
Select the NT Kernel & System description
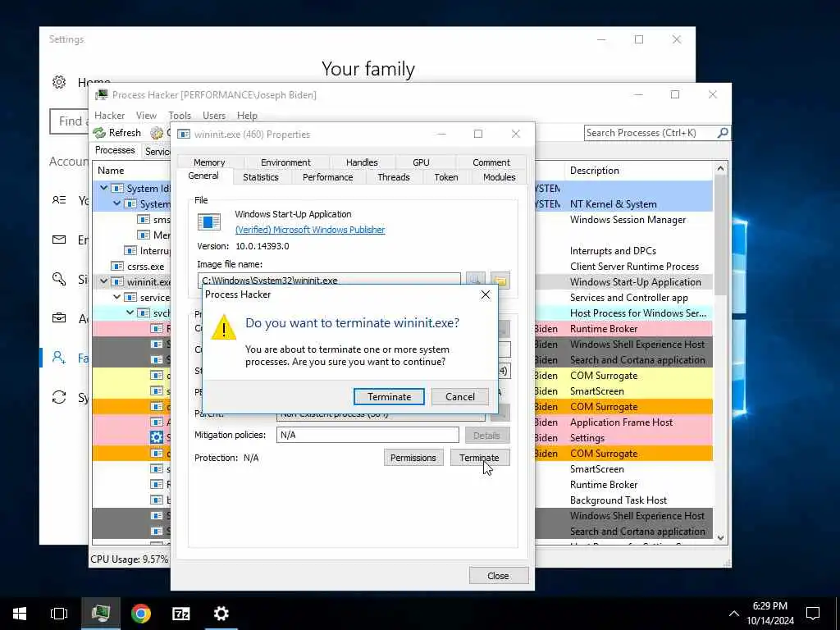click(x=614, y=204)
